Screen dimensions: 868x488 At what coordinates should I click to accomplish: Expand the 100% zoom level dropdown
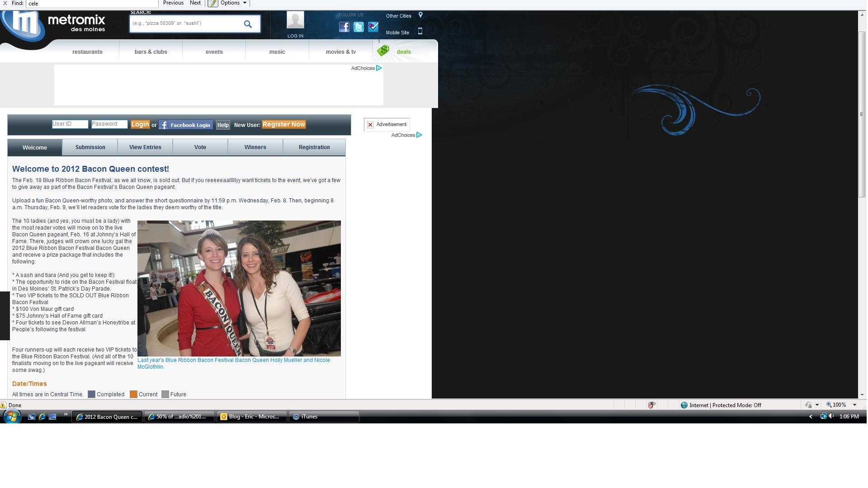[x=854, y=405]
